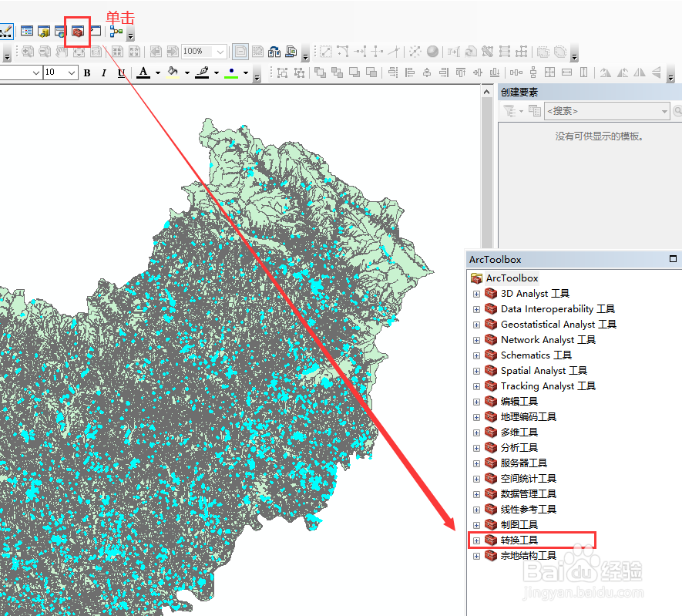
Task: Expand the 数据管理工具 toolbox
Action: click(x=476, y=495)
